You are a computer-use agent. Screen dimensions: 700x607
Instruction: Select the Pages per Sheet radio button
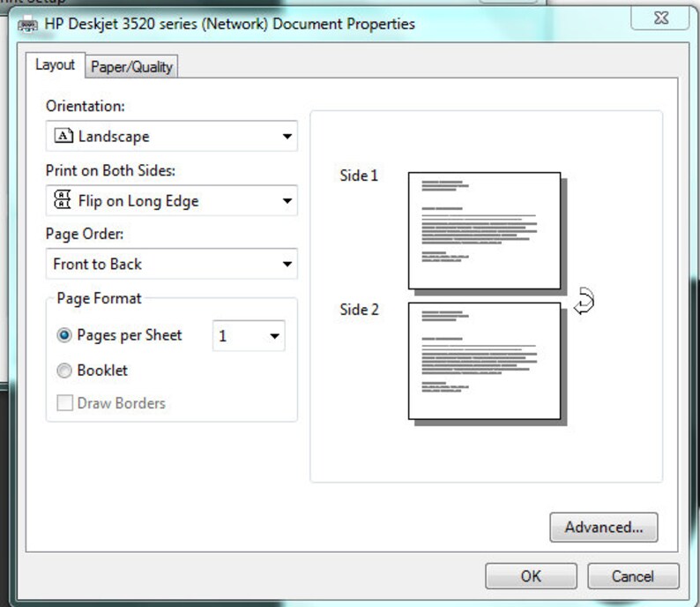[64, 335]
